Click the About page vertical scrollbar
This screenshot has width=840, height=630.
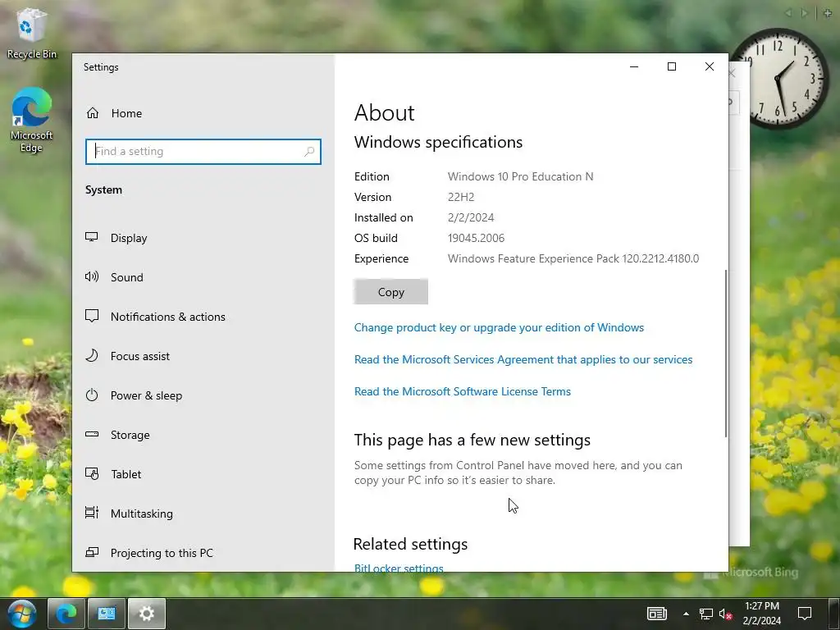pyautogui.click(x=726, y=354)
